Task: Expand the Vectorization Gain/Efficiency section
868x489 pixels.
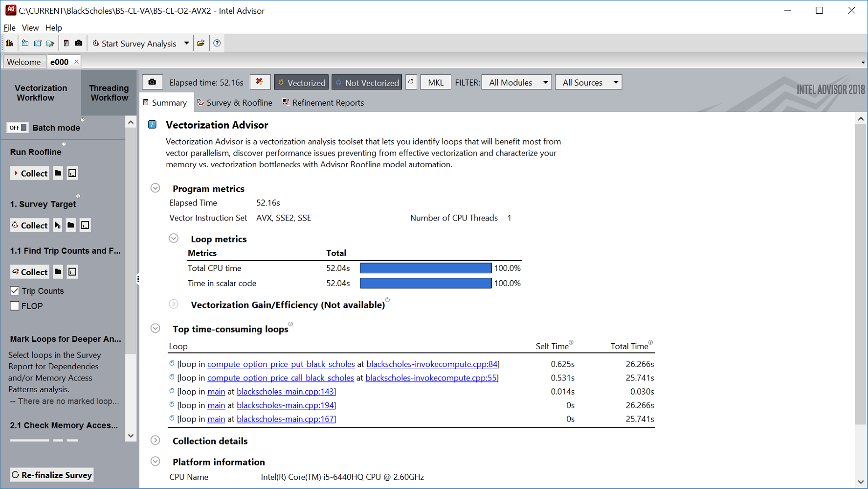Action: [x=174, y=304]
